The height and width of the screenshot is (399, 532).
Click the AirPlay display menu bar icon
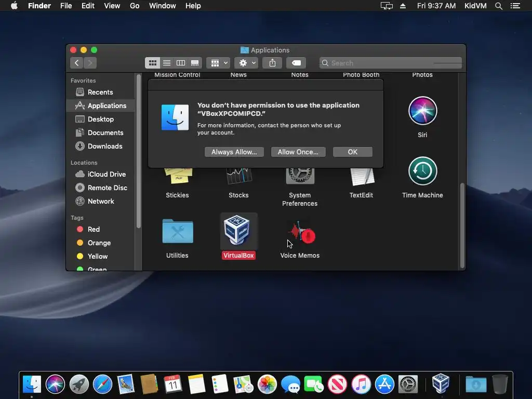[387, 6]
